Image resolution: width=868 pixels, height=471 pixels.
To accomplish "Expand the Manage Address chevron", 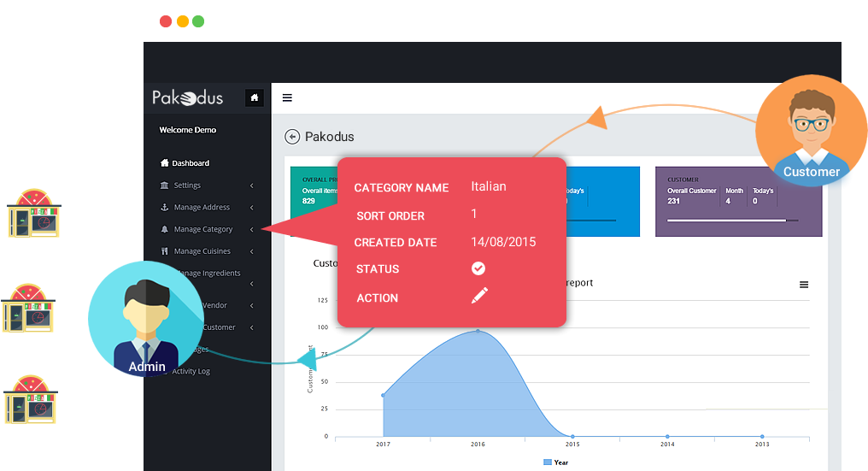I will pos(251,208).
